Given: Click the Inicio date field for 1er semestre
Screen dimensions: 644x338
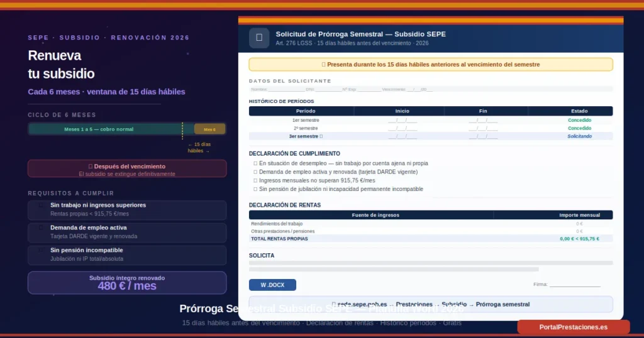Looking at the screenshot, I should point(402,121).
